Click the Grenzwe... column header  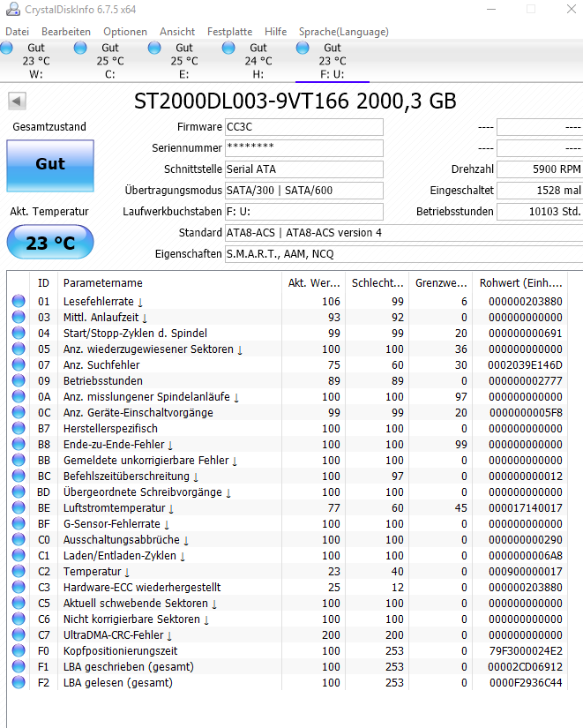[x=440, y=282]
